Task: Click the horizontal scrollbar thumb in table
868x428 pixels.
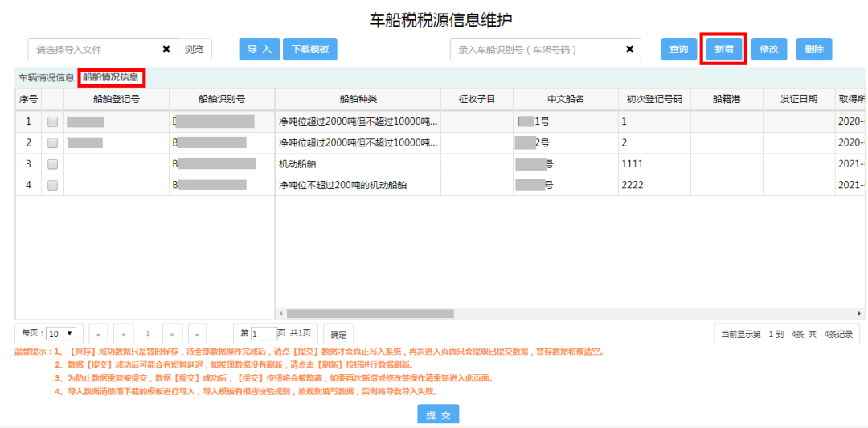Action: point(369,313)
